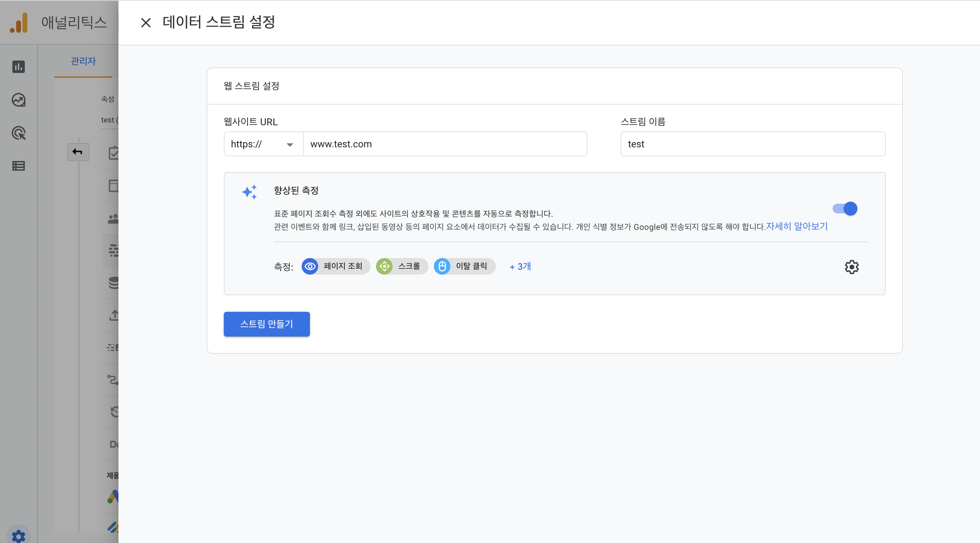Screen dimensions: 980x543
Task: Open Explore from the left sidebar
Action: tap(18, 100)
